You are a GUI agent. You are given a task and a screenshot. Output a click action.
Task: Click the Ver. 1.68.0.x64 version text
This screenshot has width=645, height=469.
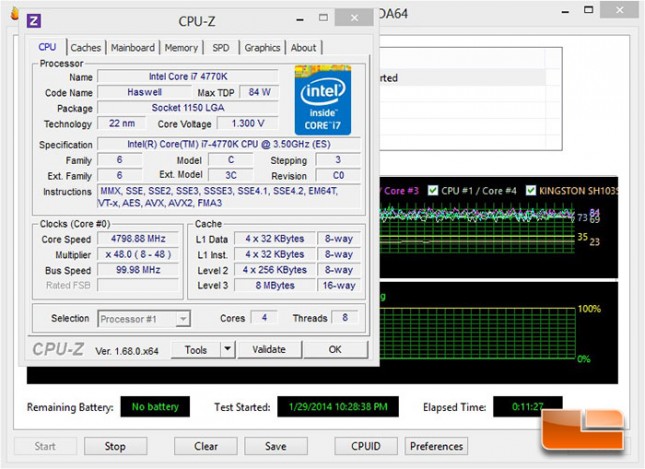coord(127,351)
